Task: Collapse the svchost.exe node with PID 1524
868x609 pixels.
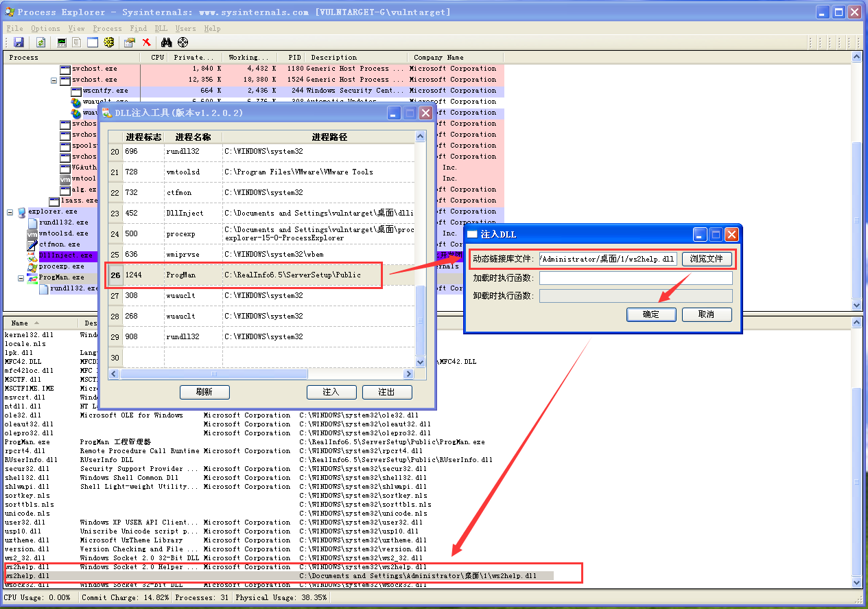Action: coord(54,80)
